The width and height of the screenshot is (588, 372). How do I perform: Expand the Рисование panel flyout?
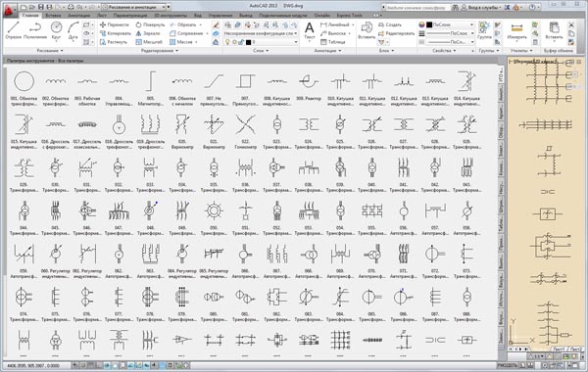pyautogui.click(x=50, y=51)
